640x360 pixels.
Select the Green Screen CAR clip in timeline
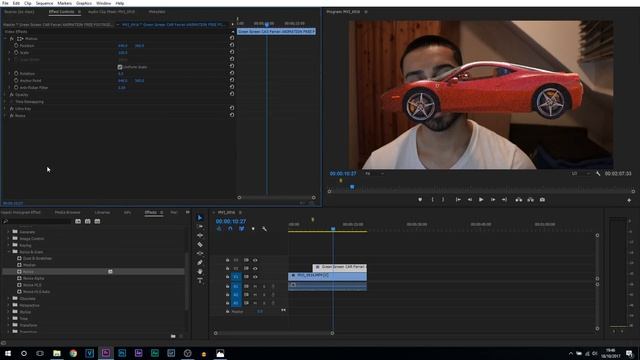point(340,267)
